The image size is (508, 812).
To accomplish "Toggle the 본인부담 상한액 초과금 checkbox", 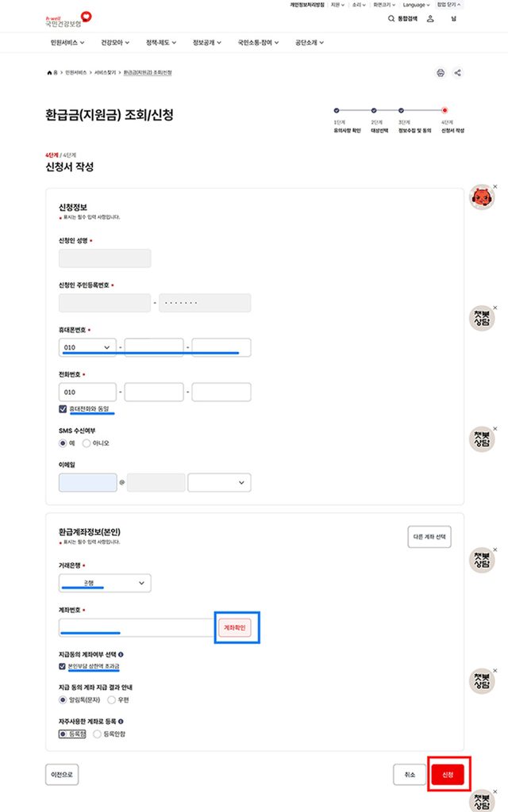I will (62, 666).
